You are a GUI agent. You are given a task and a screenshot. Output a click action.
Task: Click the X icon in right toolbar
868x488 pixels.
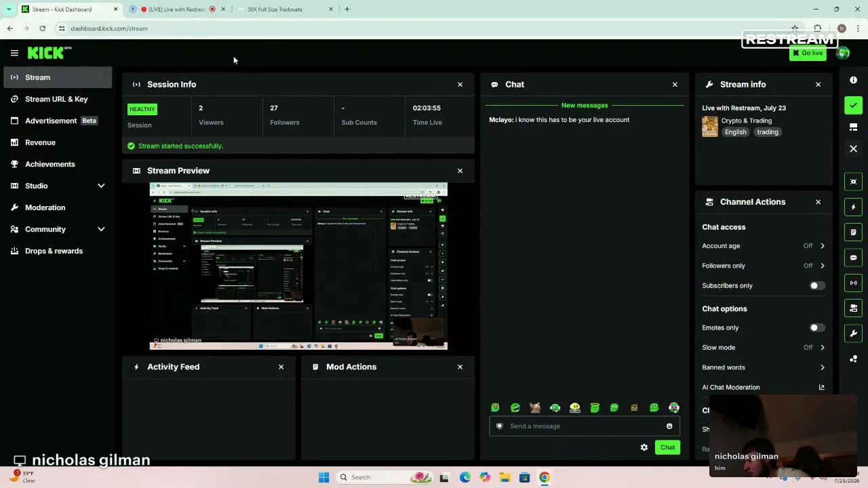(854, 149)
